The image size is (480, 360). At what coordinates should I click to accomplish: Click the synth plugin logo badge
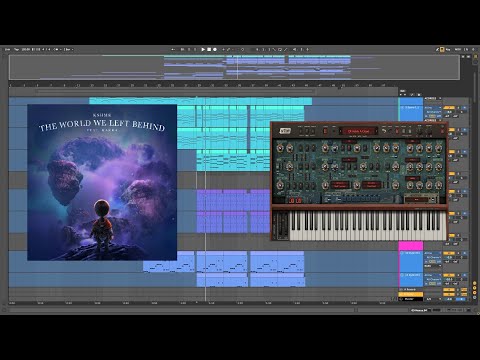285,131
